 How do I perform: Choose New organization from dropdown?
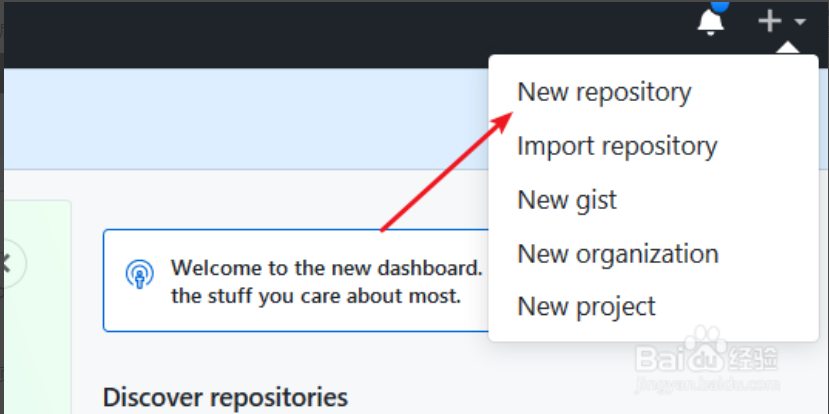tap(618, 253)
